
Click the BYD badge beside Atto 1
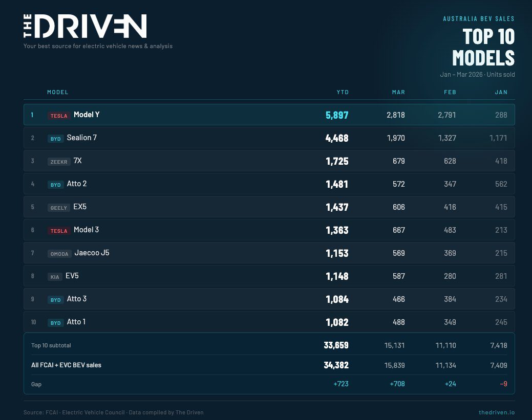tap(55, 323)
